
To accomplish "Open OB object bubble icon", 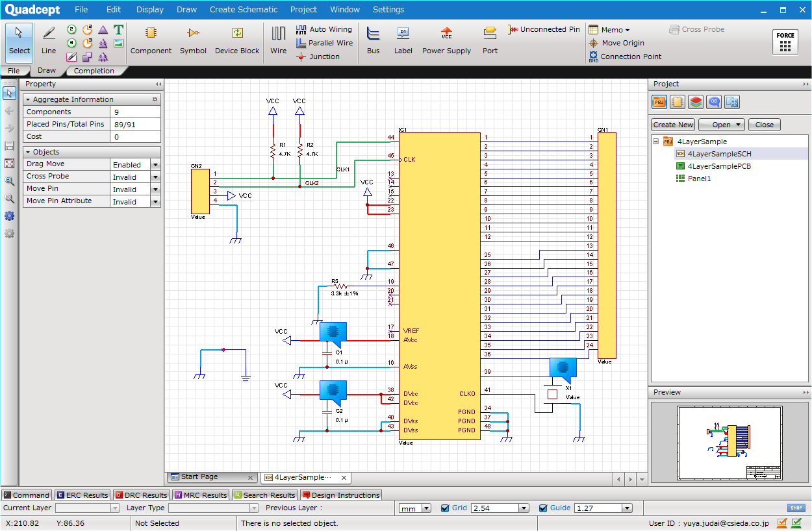I will [x=714, y=102].
